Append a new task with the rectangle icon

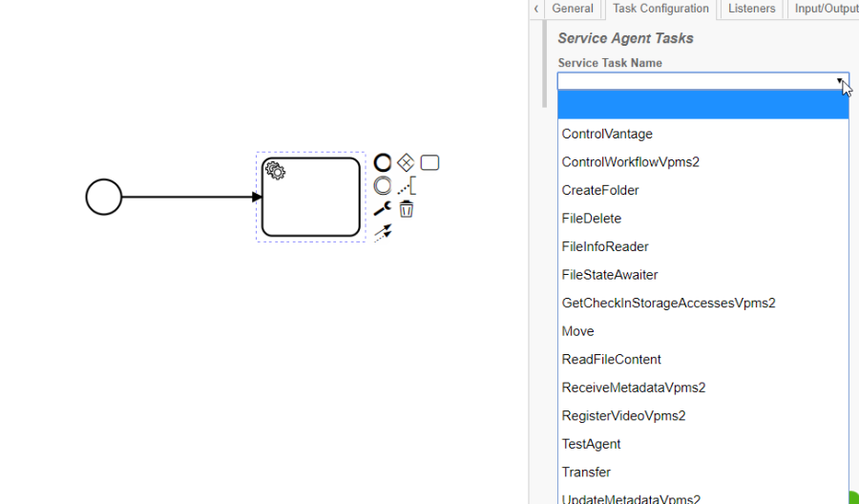pyautogui.click(x=429, y=163)
